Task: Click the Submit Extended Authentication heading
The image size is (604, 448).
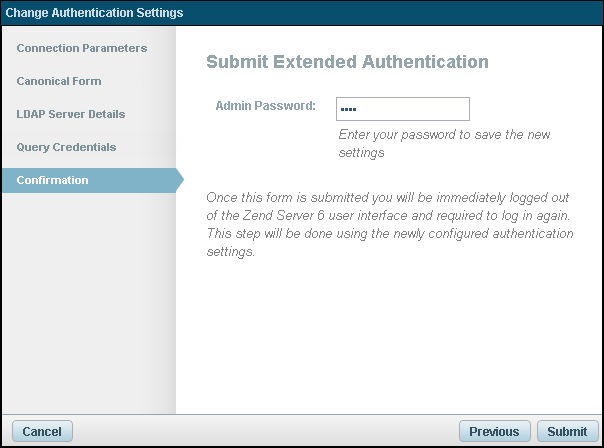Action: click(x=347, y=62)
